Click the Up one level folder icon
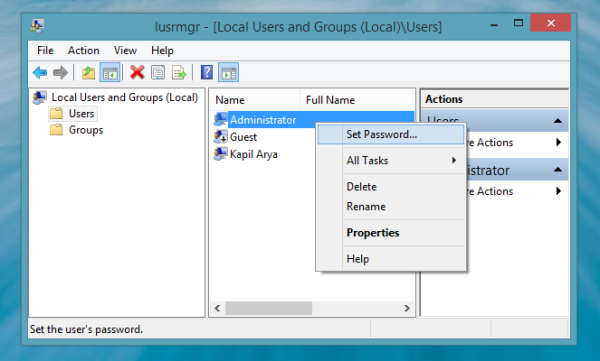The image size is (600, 361). [88, 72]
